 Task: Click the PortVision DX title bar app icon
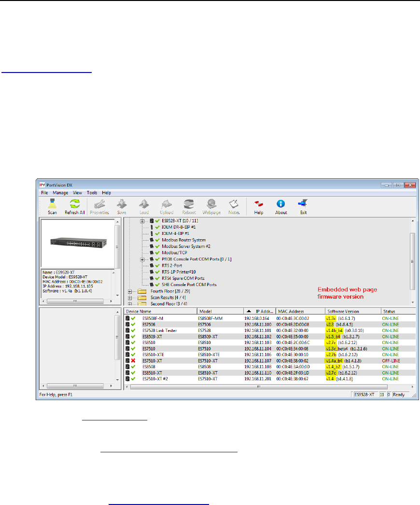[42, 185]
